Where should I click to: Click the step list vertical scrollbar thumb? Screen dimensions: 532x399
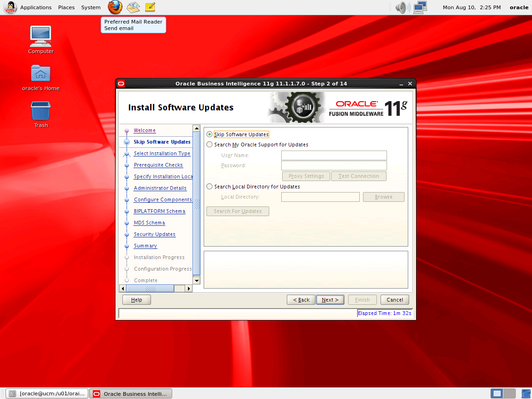click(196, 204)
